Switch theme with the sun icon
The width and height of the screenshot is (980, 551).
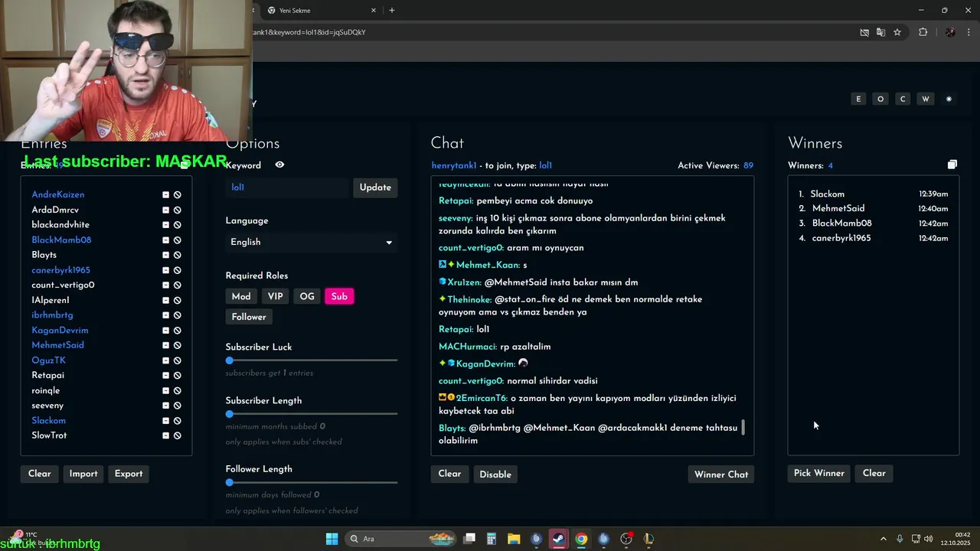click(949, 99)
